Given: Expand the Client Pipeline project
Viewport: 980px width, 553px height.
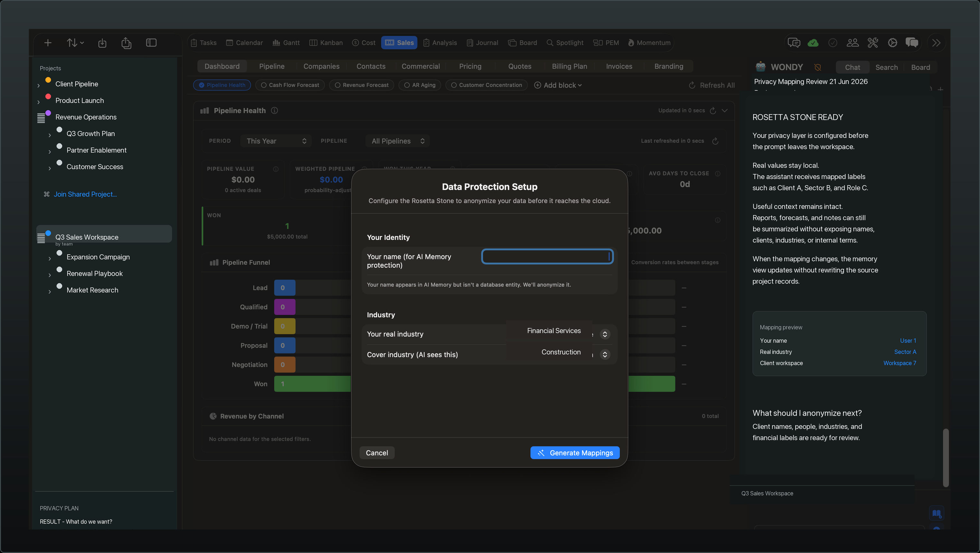Looking at the screenshot, I should [x=38, y=85].
